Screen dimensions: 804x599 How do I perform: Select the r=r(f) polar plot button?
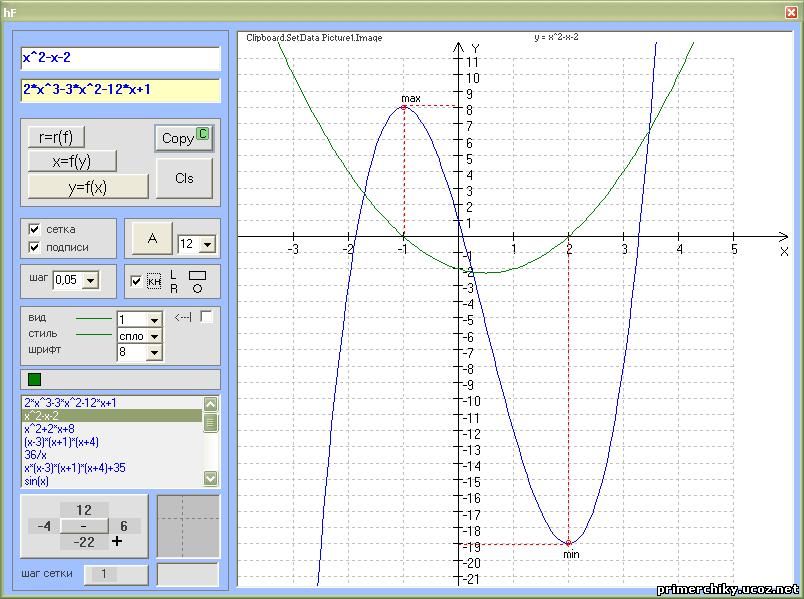point(56,137)
